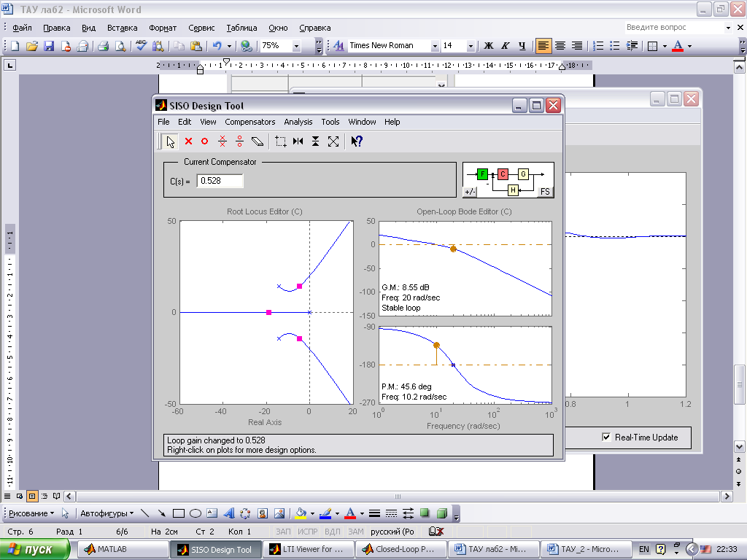The height and width of the screenshot is (560, 747).
Task: Open the Вставка menu in Word
Action: tap(123, 28)
